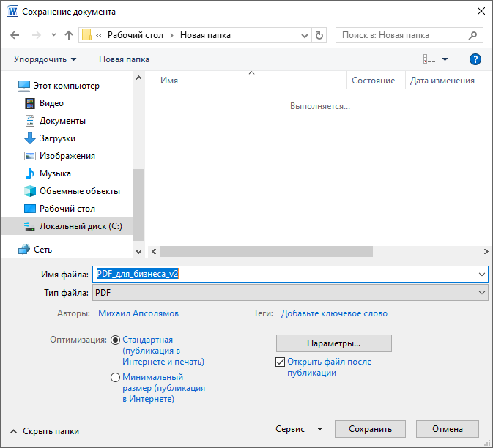This screenshot has height=448, width=493.
Task: Click the search magnifier icon
Action: point(474,35)
